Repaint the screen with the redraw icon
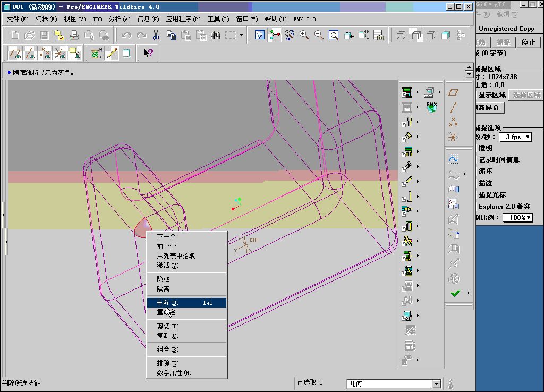The width and height of the screenshot is (544, 392). click(x=259, y=35)
